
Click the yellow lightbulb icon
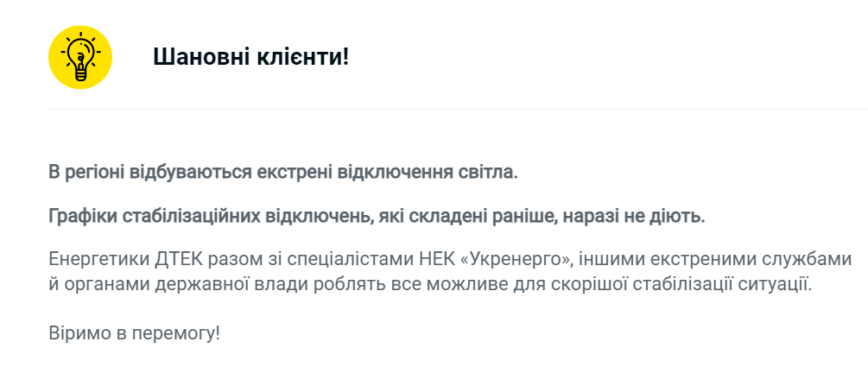pos(80,57)
